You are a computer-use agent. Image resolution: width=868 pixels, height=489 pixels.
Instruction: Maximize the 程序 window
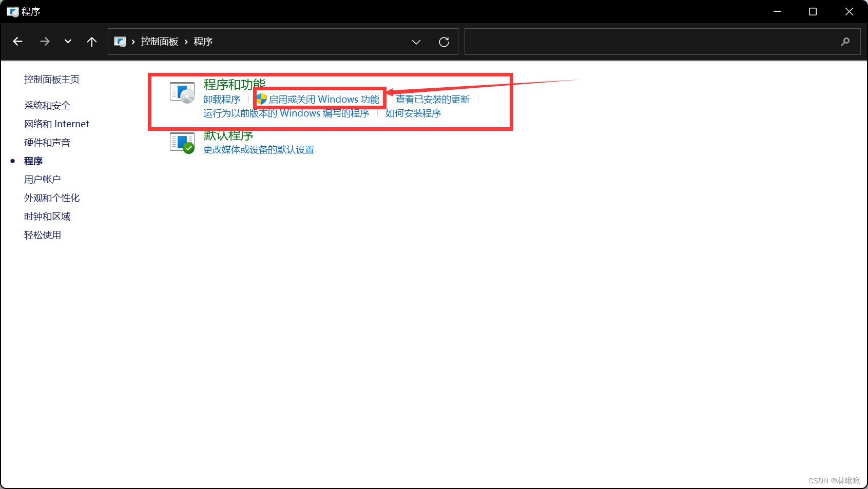point(813,11)
